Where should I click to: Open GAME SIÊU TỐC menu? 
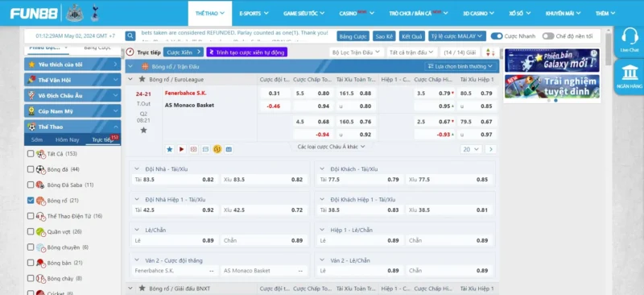point(304,13)
